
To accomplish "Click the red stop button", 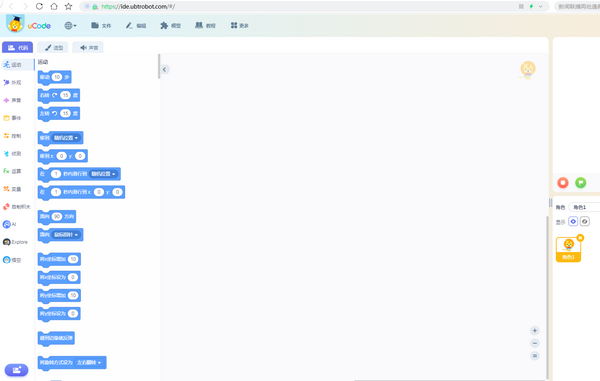I will tap(563, 182).
